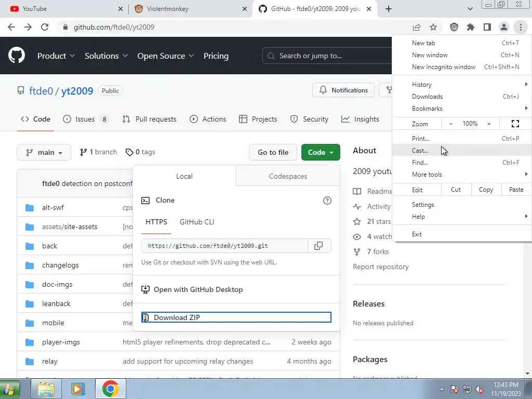Viewport: 532px width, 399px height.
Task: Choose Settings from Chrome menu
Action: tap(462, 205)
